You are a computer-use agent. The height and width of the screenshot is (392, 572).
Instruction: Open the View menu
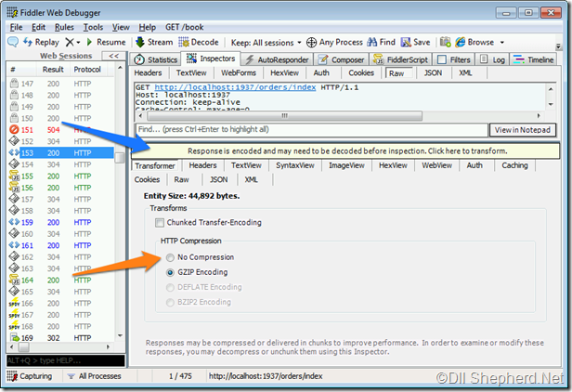(x=121, y=27)
